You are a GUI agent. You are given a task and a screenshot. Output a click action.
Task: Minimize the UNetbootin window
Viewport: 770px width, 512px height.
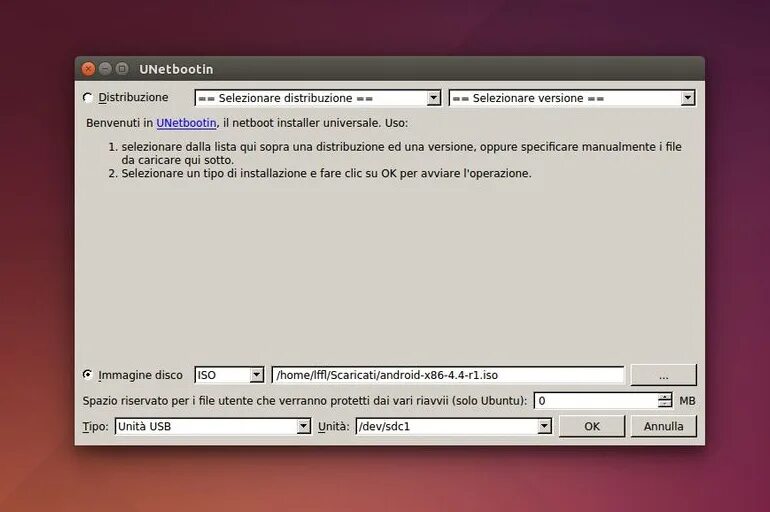click(x=105, y=69)
